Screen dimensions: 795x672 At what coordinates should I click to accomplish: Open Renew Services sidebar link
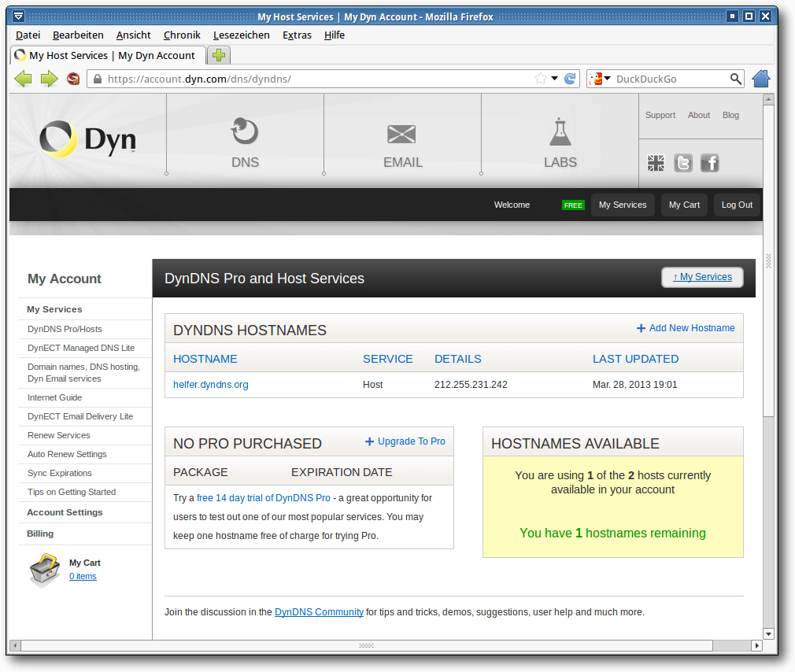pos(59,435)
